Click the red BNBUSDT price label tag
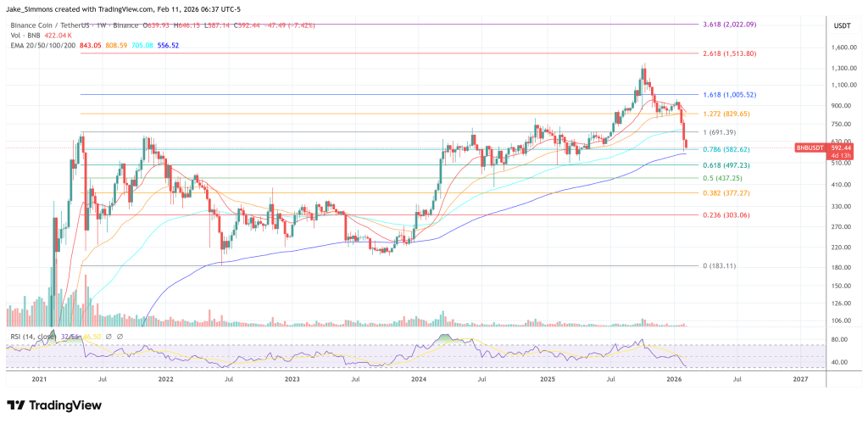 pos(810,148)
